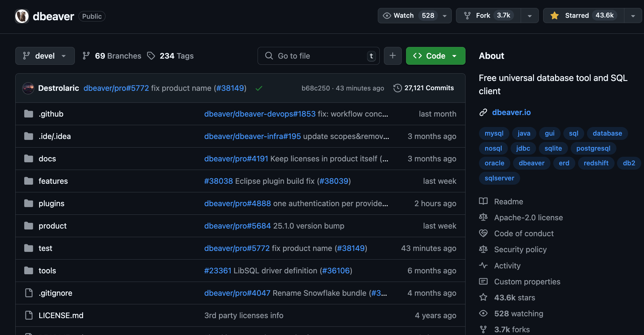Click the tag icon beside 234 Tags

[x=151, y=56]
